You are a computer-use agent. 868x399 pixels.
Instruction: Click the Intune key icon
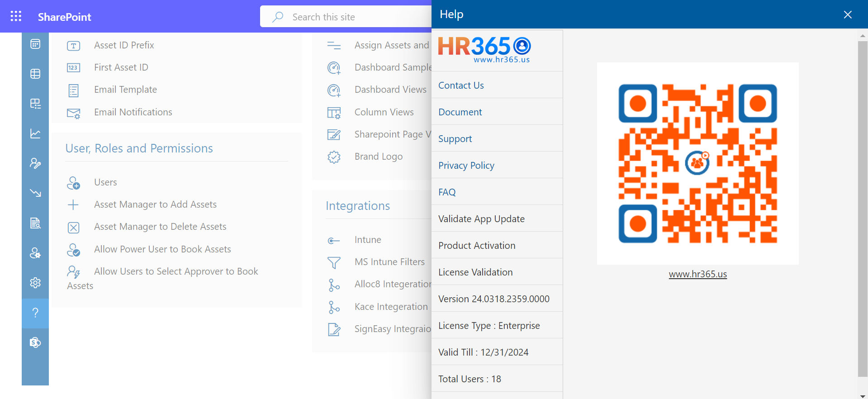pos(334,241)
